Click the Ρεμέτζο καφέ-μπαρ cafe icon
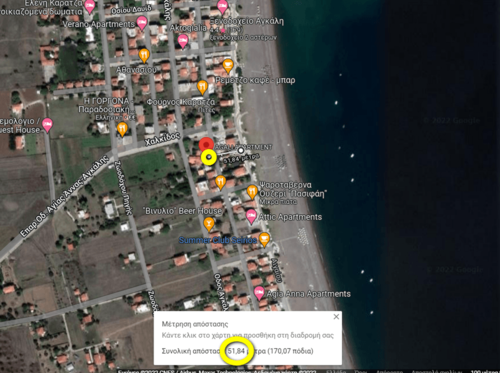Image resolution: width=500 pixels, height=373 pixels. [228, 66]
